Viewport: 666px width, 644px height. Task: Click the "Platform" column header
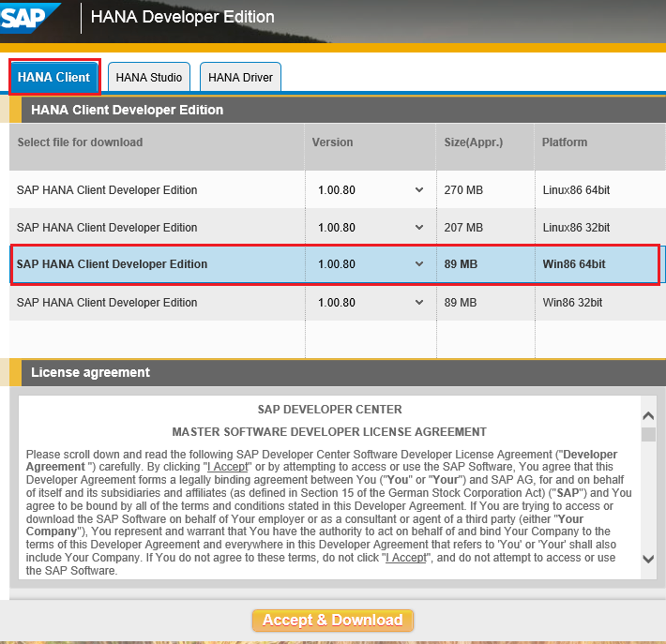[565, 142]
